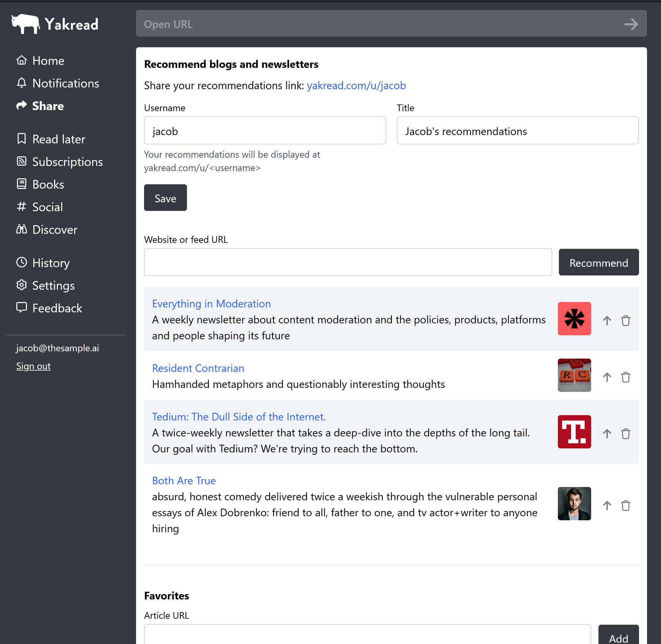Click the Feedback speech bubble icon
This screenshot has height=644, width=661.
[22, 308]
